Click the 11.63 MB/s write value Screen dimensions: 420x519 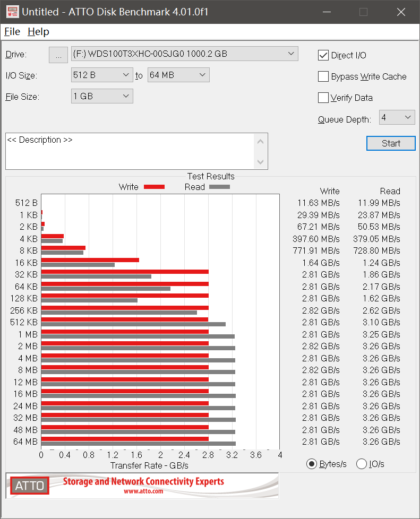pyautogui.click(x=318, y=203)
